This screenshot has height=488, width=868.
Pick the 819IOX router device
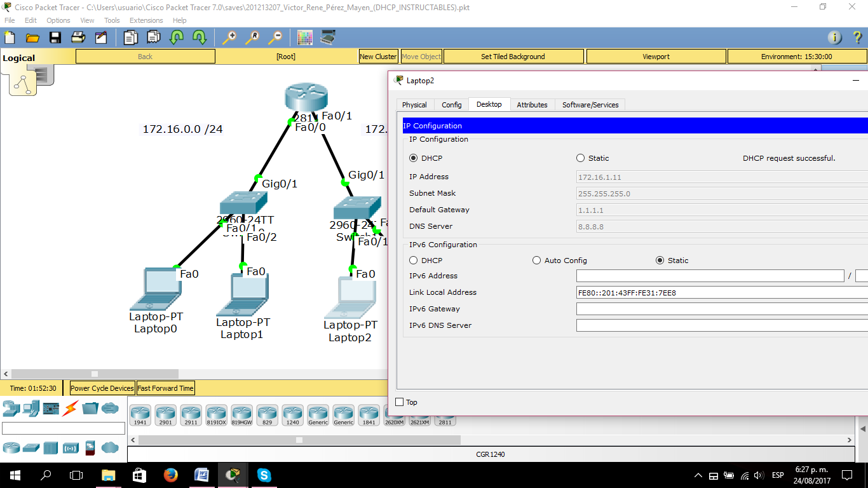pyautogui.click(x=216, y=415)
